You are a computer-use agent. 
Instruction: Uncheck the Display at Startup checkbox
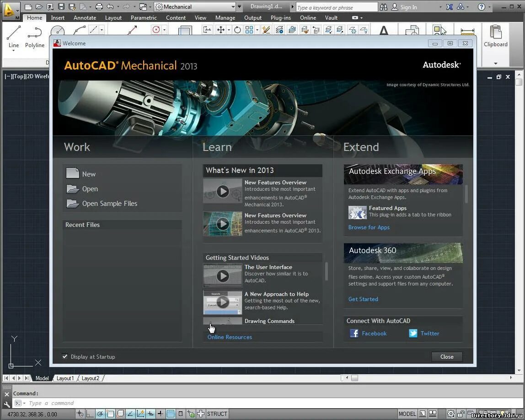65,356
